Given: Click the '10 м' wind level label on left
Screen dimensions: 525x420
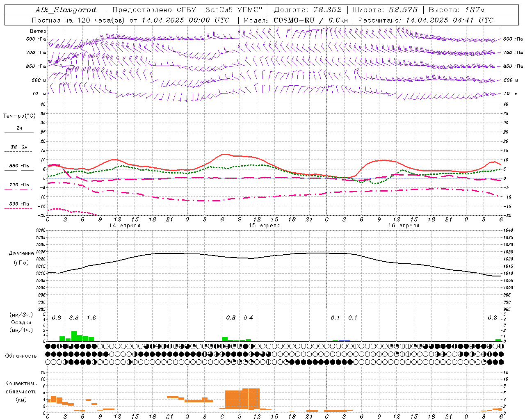Looking at the screenshot, I should point(39,94).
